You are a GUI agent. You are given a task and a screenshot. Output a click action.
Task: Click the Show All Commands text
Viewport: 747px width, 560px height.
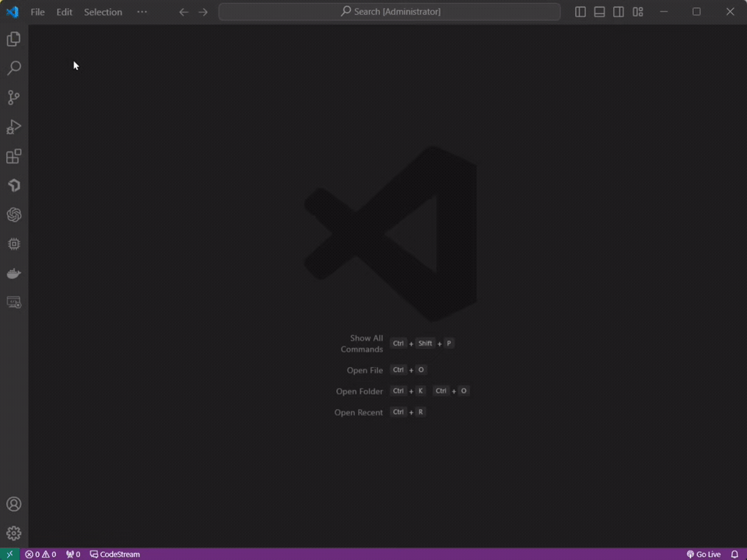[362, 343]
